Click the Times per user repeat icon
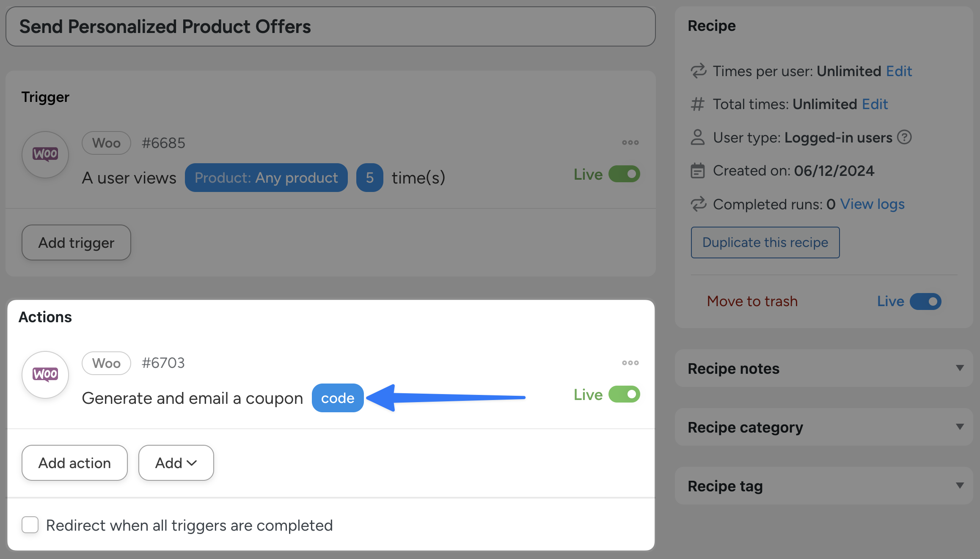Viewport: 980px width, 559px height. click(x=698, y=71)
